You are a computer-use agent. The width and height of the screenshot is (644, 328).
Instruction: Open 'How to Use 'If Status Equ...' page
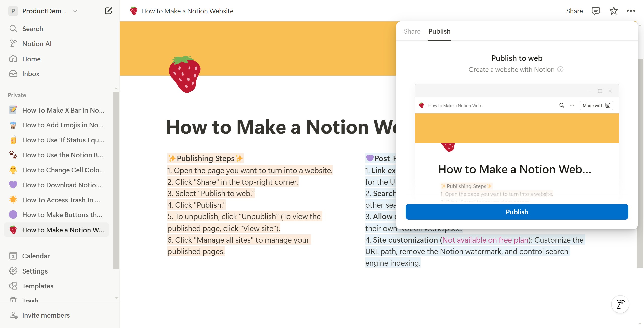tap(57, 140)
